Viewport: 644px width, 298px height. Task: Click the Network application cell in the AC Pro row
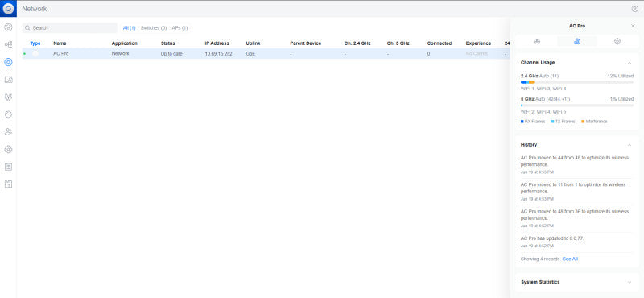tap(120, 53)
